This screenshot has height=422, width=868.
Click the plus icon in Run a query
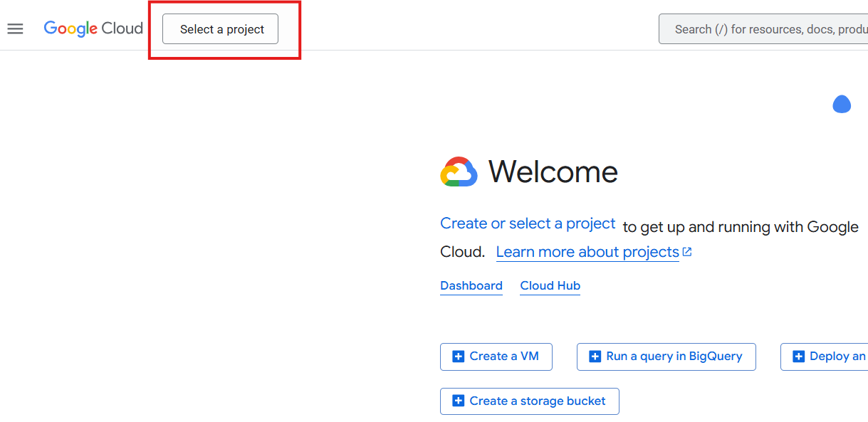pos(595,357)
